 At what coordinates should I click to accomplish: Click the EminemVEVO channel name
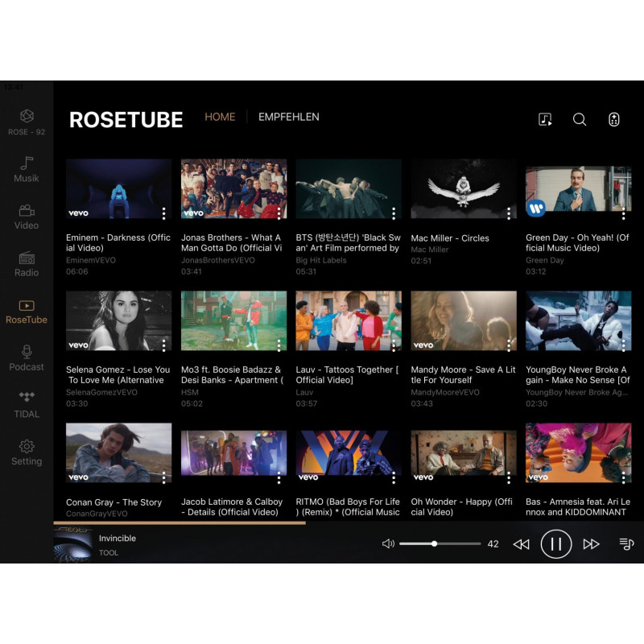point(91,260)
